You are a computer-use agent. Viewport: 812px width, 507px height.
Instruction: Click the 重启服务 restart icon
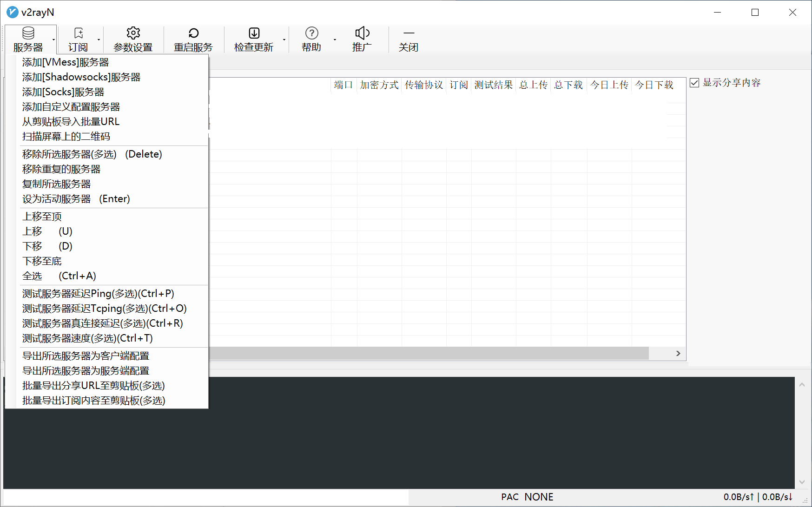(193, 33)
